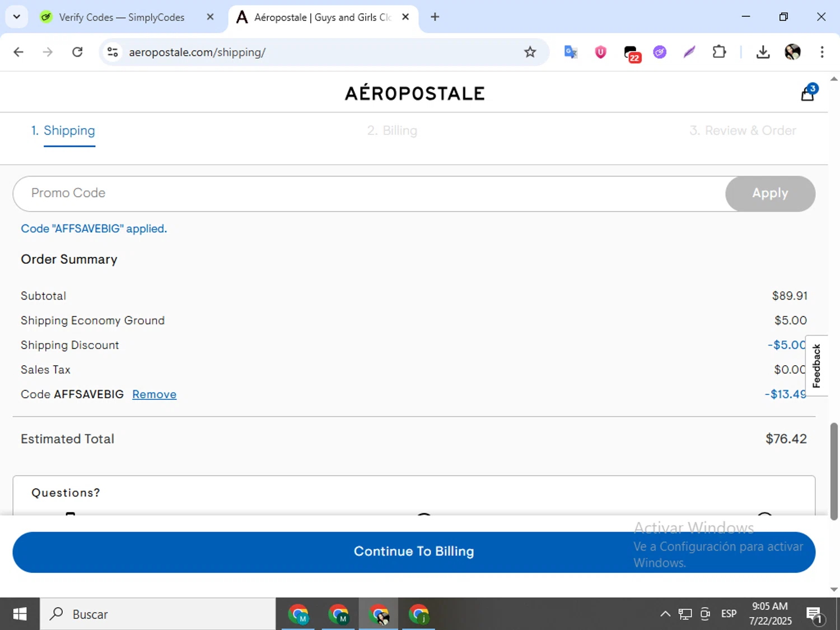Click the site information icon in the address bar

point(113,52)
